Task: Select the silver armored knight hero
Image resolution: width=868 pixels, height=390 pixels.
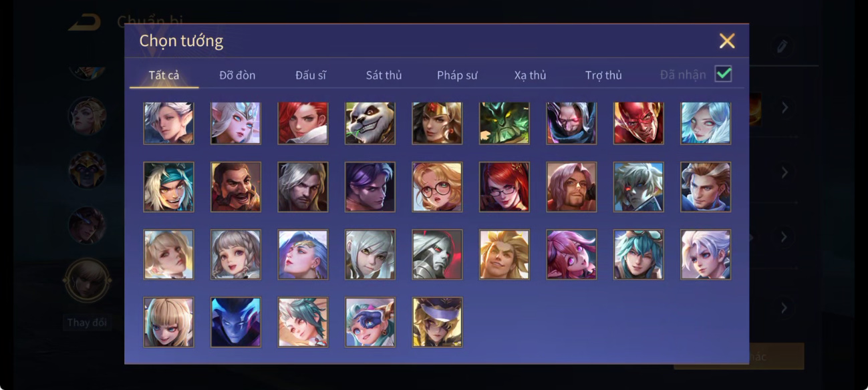Action: pyautogui.click(x=437, y=254)
